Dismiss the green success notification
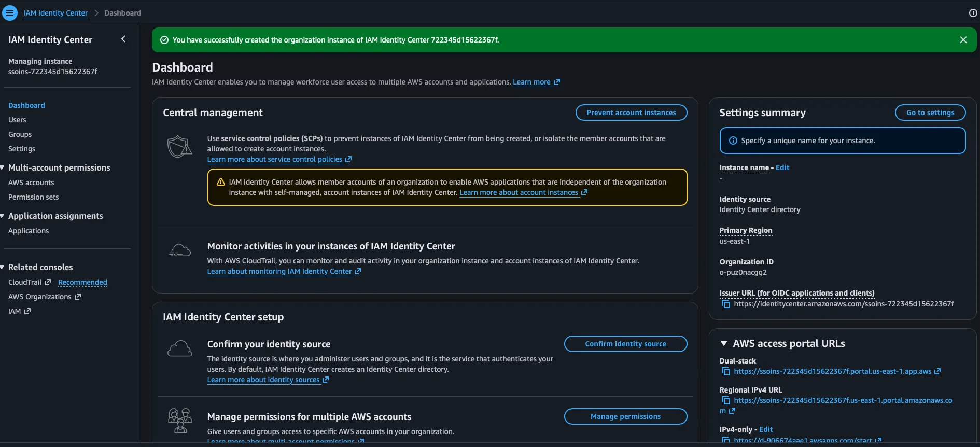This screenshot has width=980, height=447. [x=963, y=40]
